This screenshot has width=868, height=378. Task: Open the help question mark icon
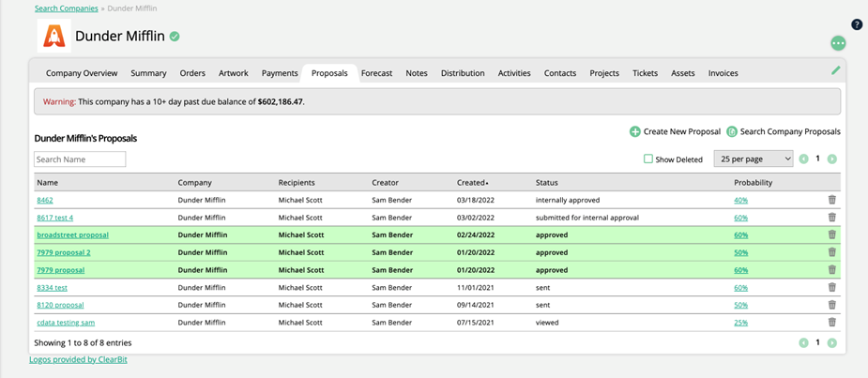857,25
